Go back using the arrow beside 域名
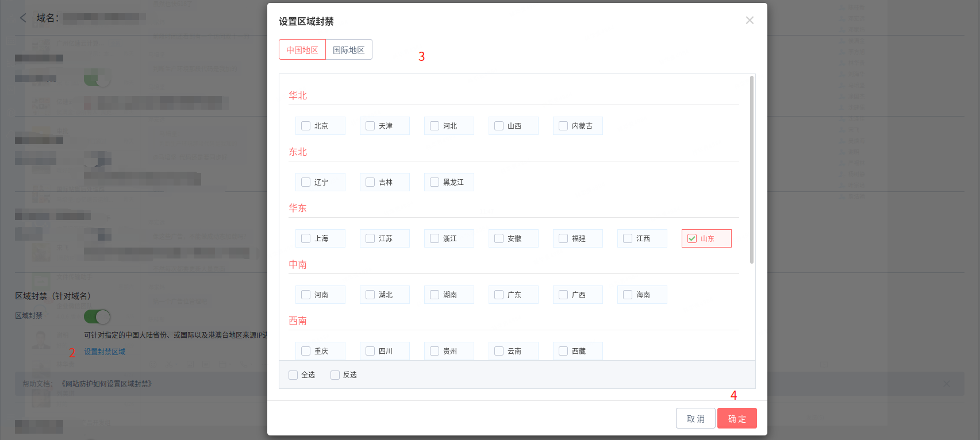The width and height of the screenshot is (980, 440). coord(23,18)
